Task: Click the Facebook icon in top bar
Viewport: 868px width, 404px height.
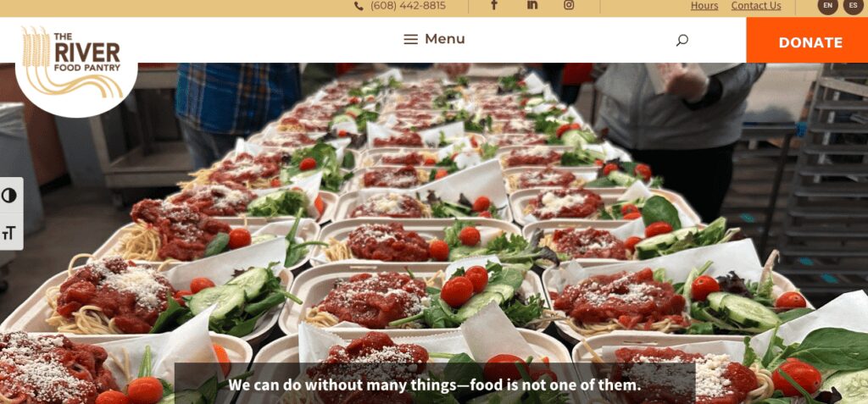Action: [x=494, y=5]
